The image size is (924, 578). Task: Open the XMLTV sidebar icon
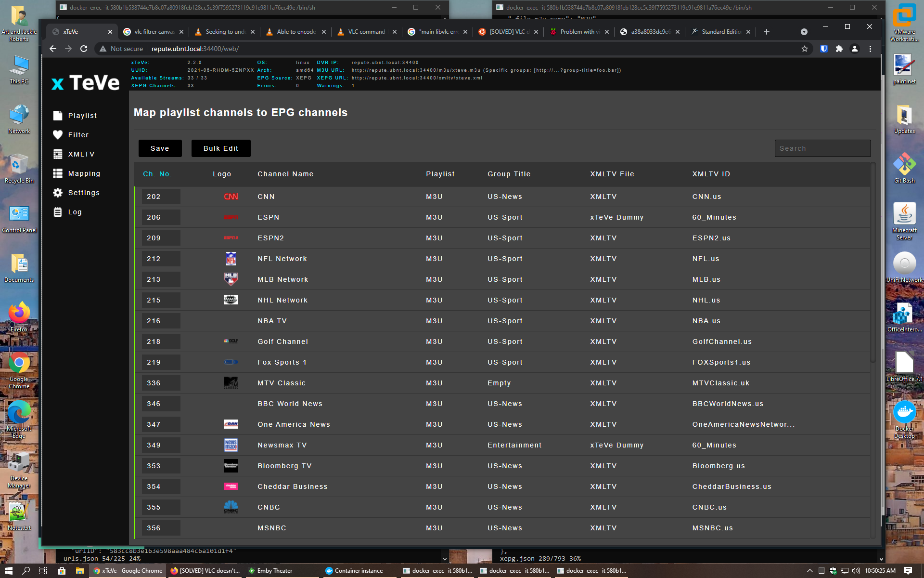[x=58, y=154]
